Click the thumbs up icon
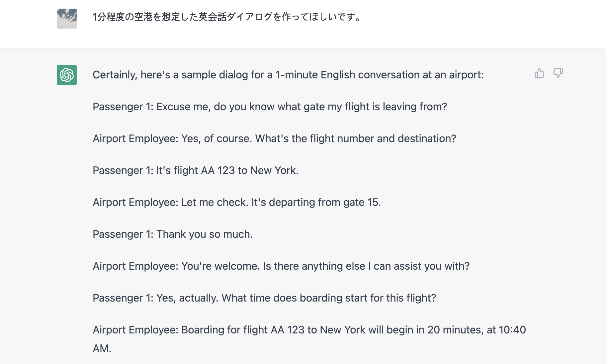Image resolution: width=606 pixels, height=364 pixels. tap(539, 73)
